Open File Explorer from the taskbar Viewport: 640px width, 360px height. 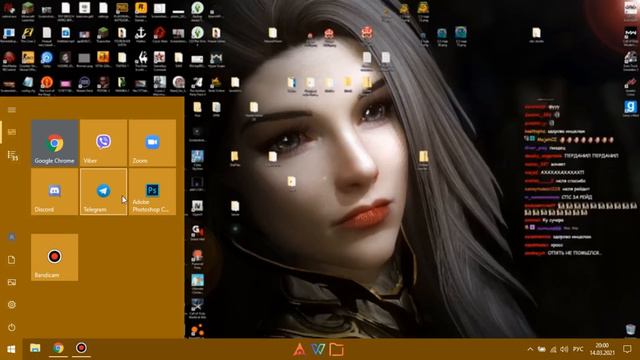pyautogui.click(x=35, y=348)
